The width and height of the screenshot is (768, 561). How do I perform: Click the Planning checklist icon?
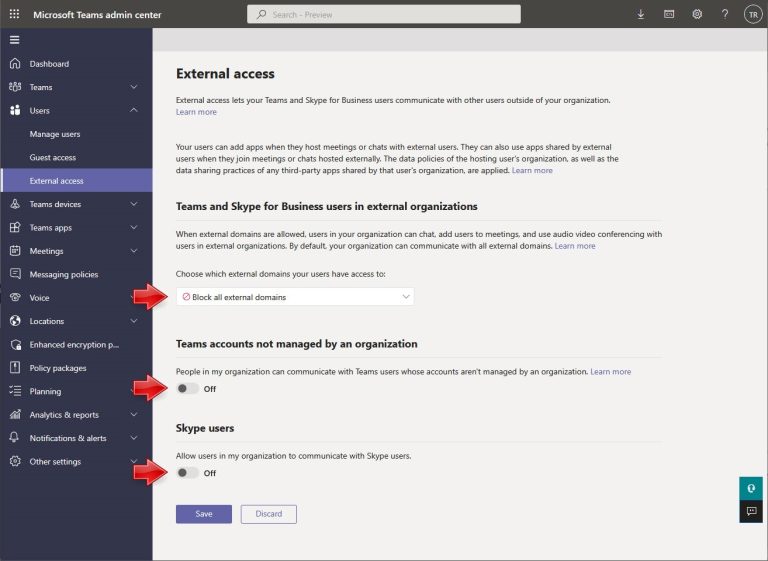click(x=15, y=391)
